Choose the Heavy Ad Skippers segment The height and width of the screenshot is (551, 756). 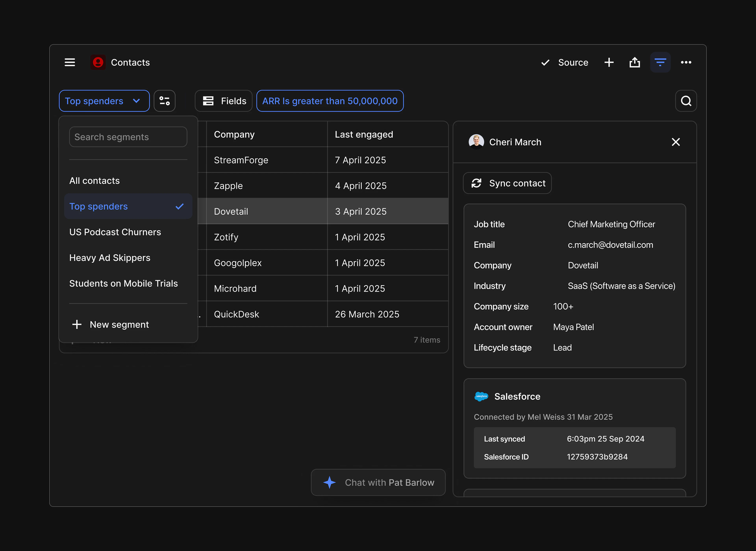tap(110, 257)
